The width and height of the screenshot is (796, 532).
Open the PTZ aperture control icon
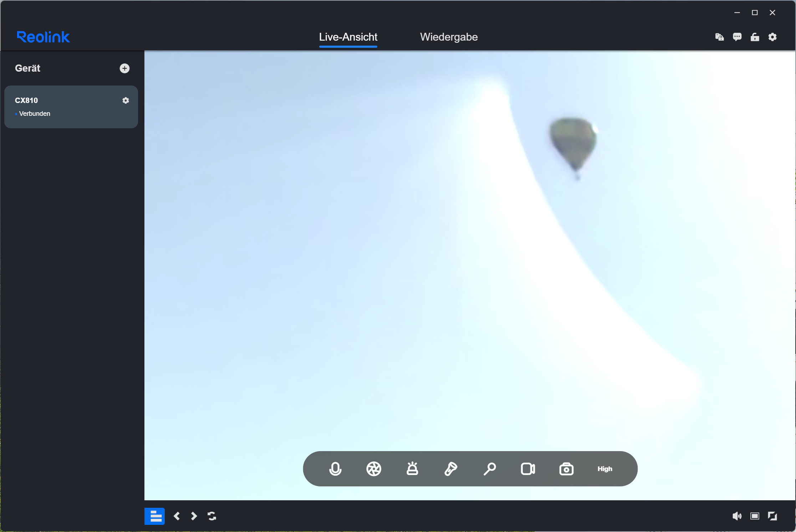tap(374, 469)
